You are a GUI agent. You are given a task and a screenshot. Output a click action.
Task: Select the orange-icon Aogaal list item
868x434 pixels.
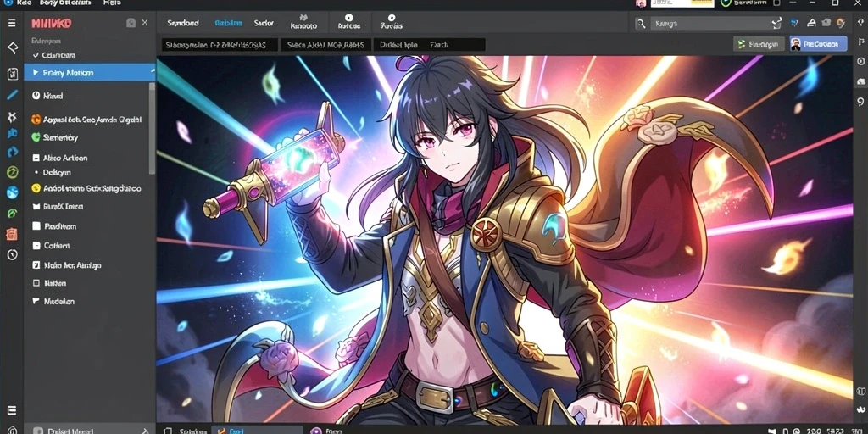pyautogui.click(x=86, y=119)
